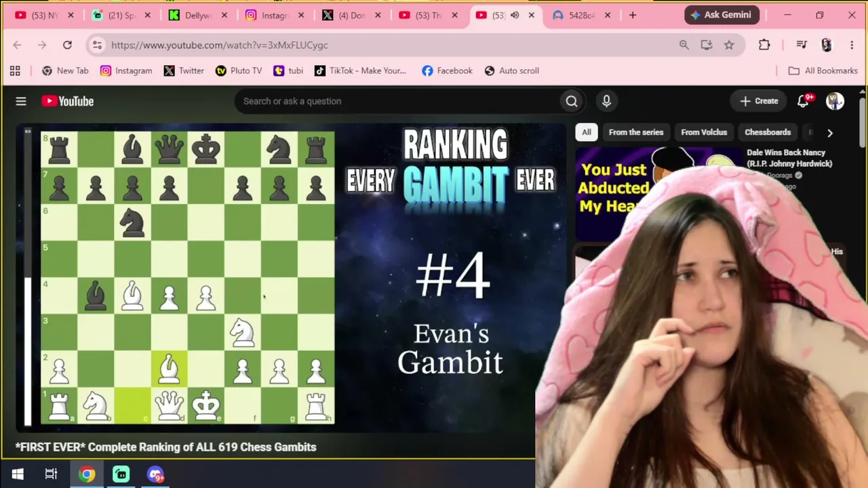Open the tubi bookmark
This screenshot has height=488, width=868.
(x=288, y=70)
